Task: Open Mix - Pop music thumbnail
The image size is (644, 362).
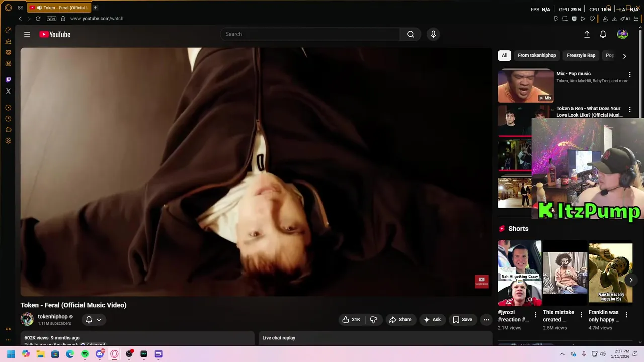Action: tap(526, 86)
